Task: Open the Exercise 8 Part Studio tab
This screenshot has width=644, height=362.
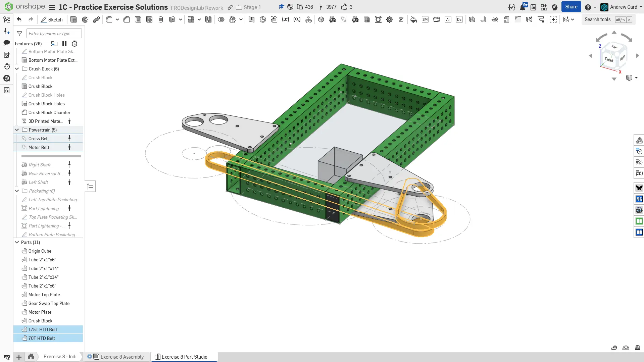Action: 184,357
